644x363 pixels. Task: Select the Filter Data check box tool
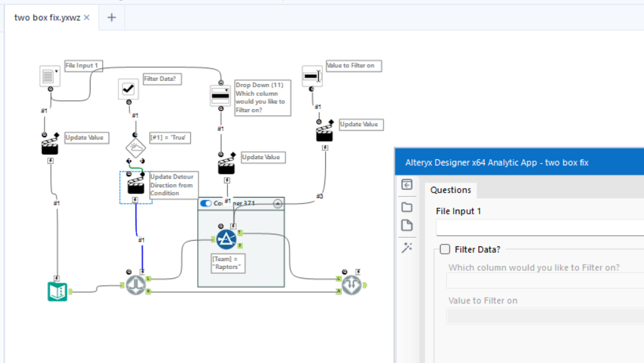point(127,89)
